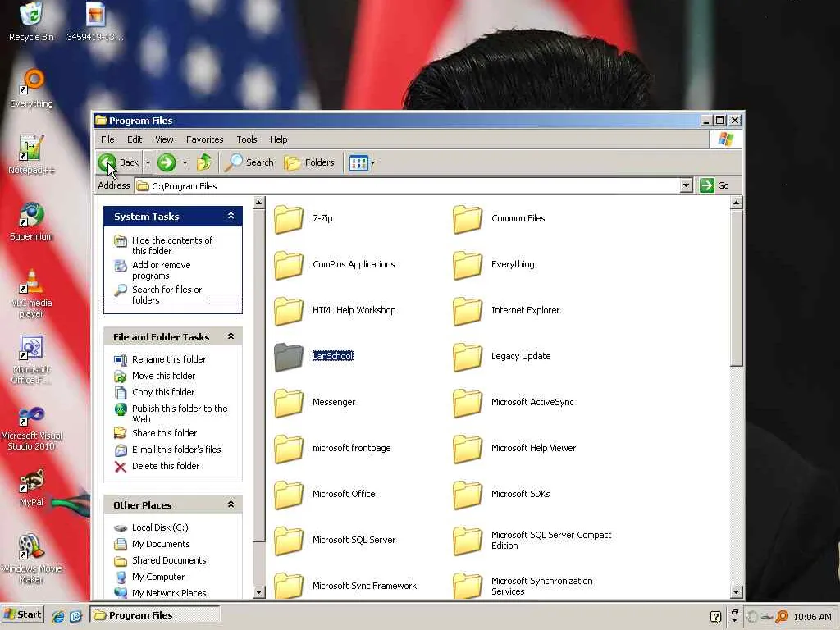840x630 pixels.
Task: Click Move this folder
Action: [x=163, y=376]
